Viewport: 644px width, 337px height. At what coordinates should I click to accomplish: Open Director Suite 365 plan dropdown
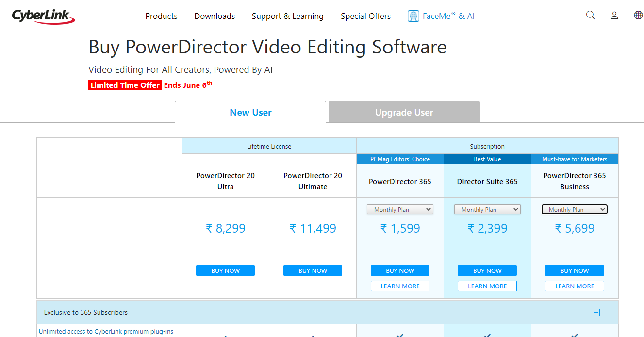coord(487,209)
